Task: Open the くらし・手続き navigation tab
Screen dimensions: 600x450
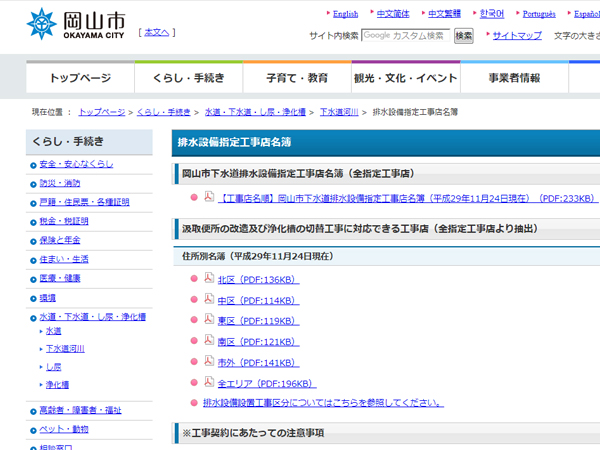Action: pyautogui.click(x=189, y=78)
